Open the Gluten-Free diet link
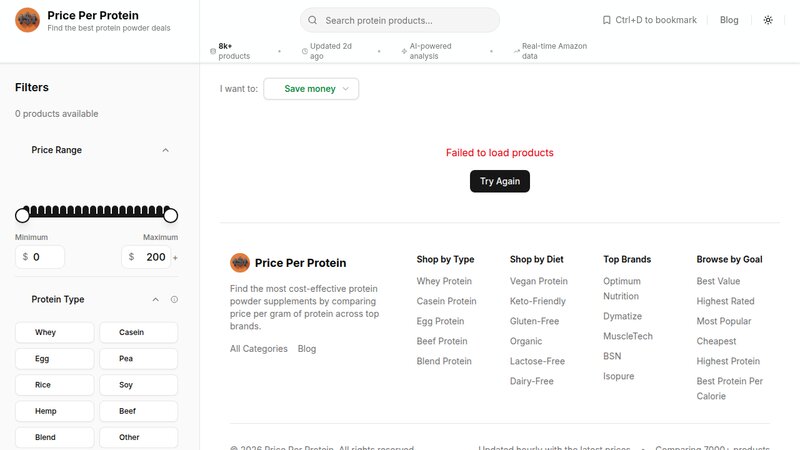 click(534, 321)
